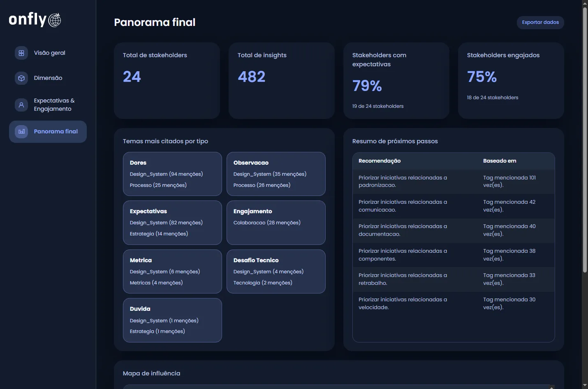
Task: Click 'Colaboracao (28 menções)' text
Action: tap(267, 223)
